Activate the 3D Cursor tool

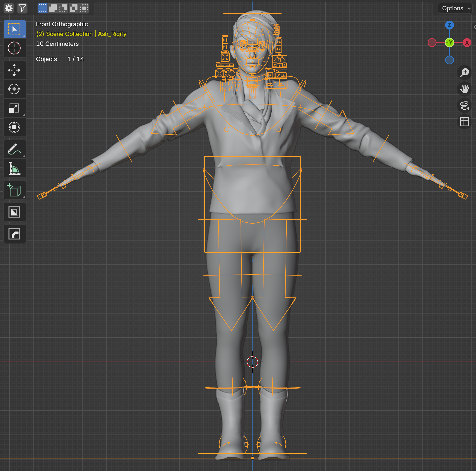14,48
